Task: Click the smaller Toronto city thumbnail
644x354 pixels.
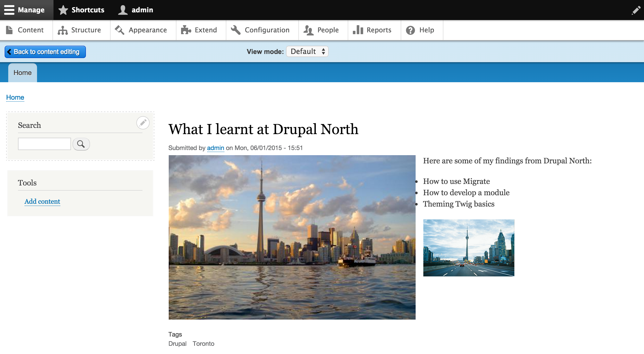Action: coord(469,248)
